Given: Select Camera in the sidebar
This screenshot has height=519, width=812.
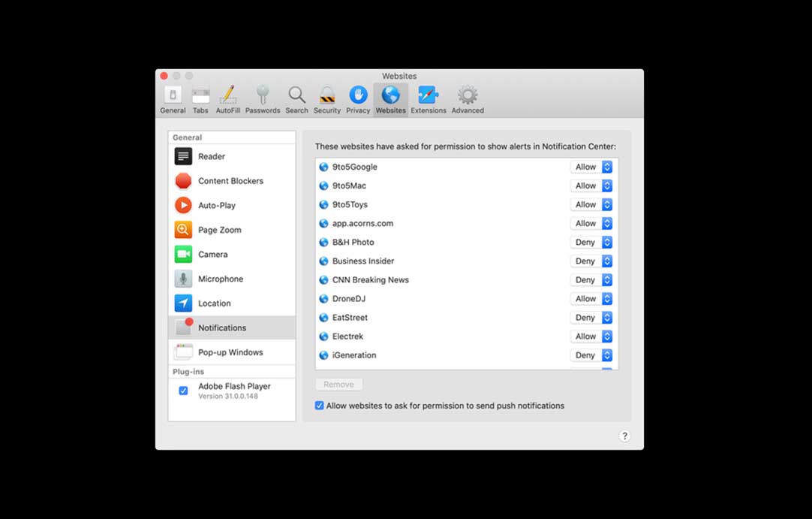Looking at the screenshot, I should (232, 254).
